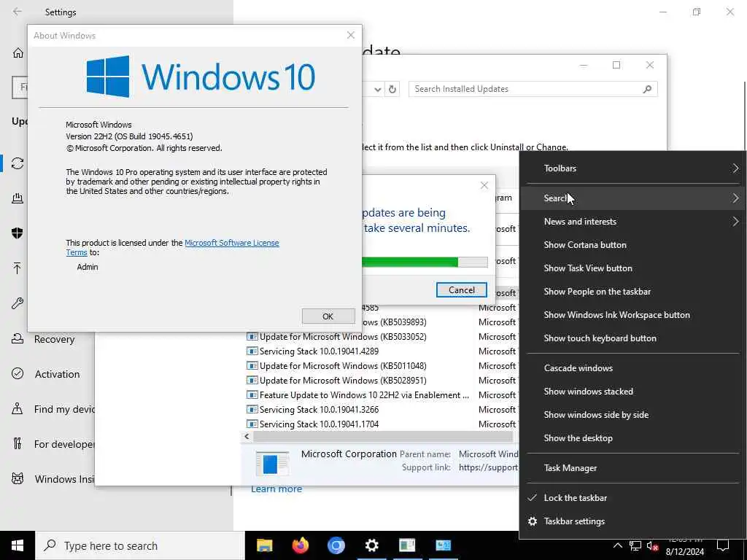The image size is (747, 560).
Task: Click OK in About Windows dialog
Action: pyautogui.click(x=328, y=316)
